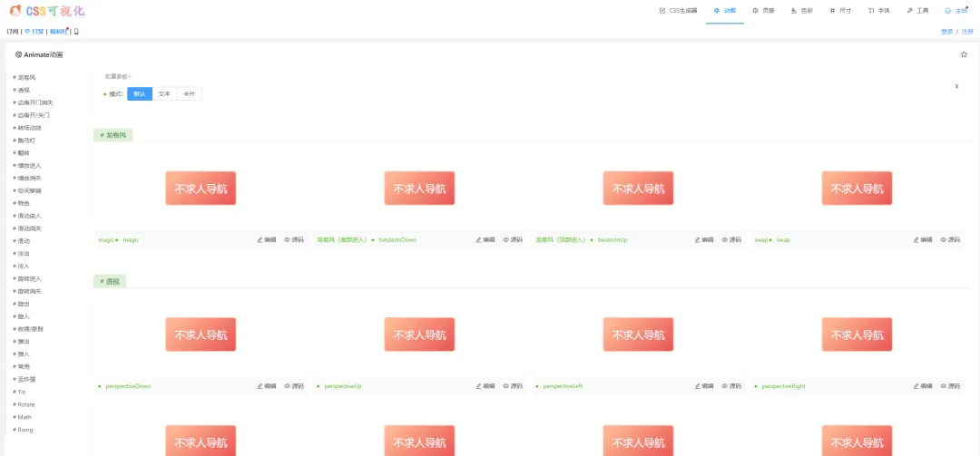Select 滑动消失 in sidebar
This screenshot has width=980, height=456.
pyautogui.click(x=27, y=228)
